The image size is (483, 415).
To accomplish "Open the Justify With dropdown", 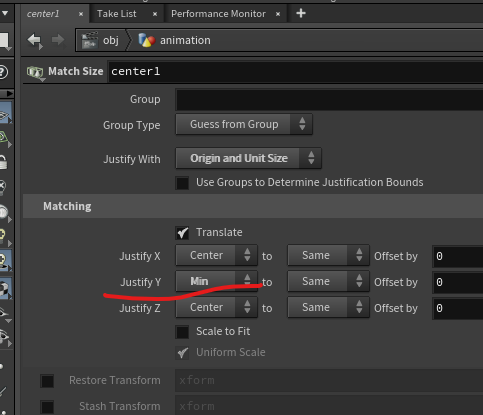I will pos(248,158).
